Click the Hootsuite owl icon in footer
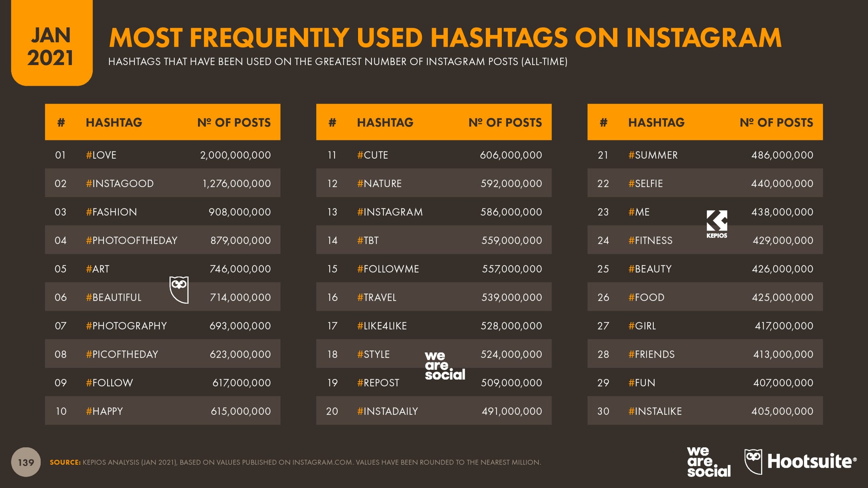868x488 pixels. click(x=753, y=462)
